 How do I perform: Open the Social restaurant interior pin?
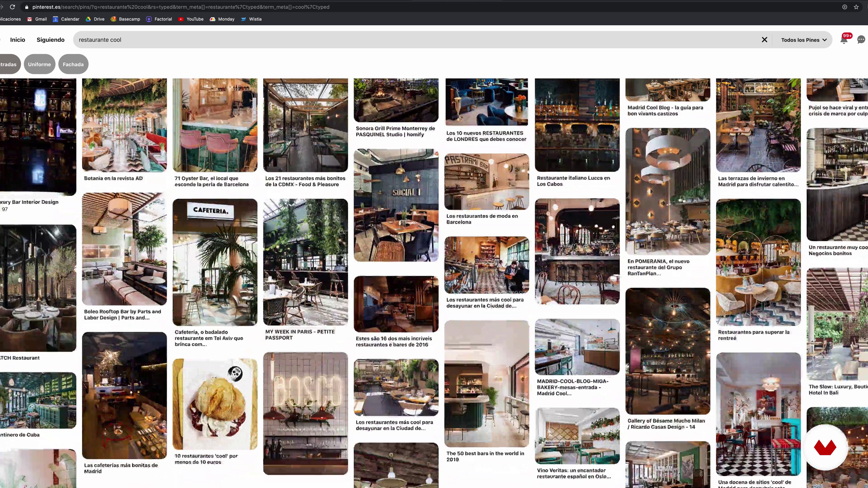(x=396, y=205)
